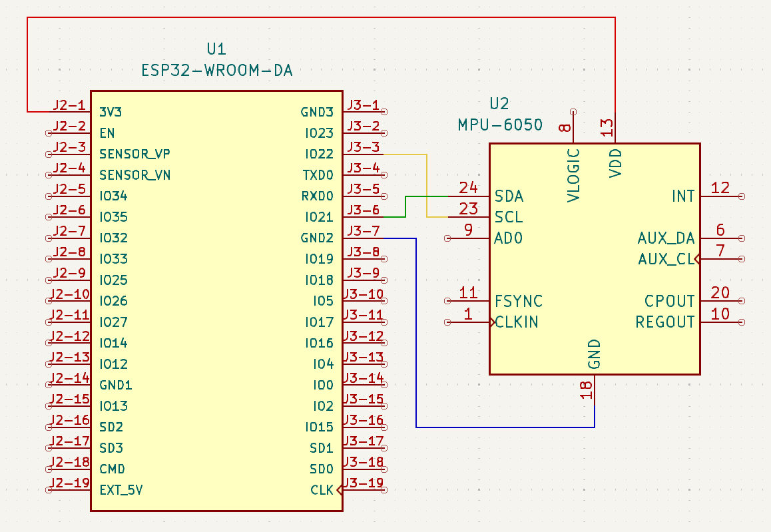Click the TXD0 pin label
This screenshot has height=532, width=771.
[x=318, y=176]
